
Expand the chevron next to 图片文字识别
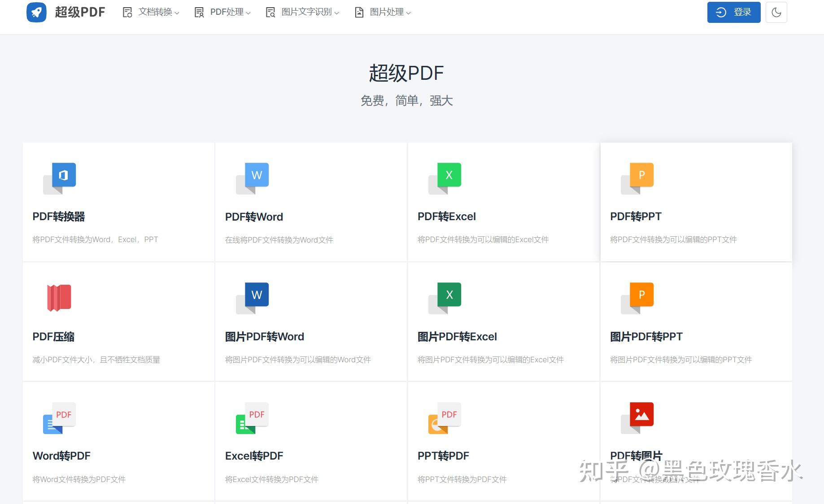(x=336, y=13)
